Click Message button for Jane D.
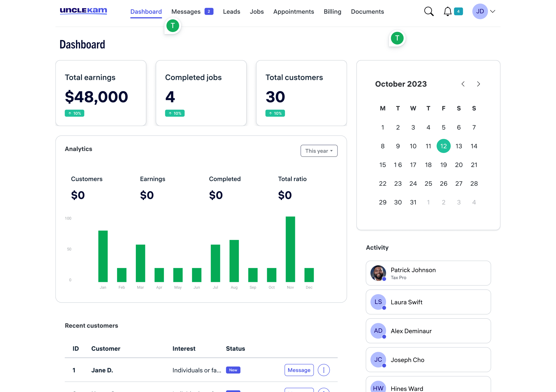This screenshot has width=556, height=392. click(x=299, y=370)
